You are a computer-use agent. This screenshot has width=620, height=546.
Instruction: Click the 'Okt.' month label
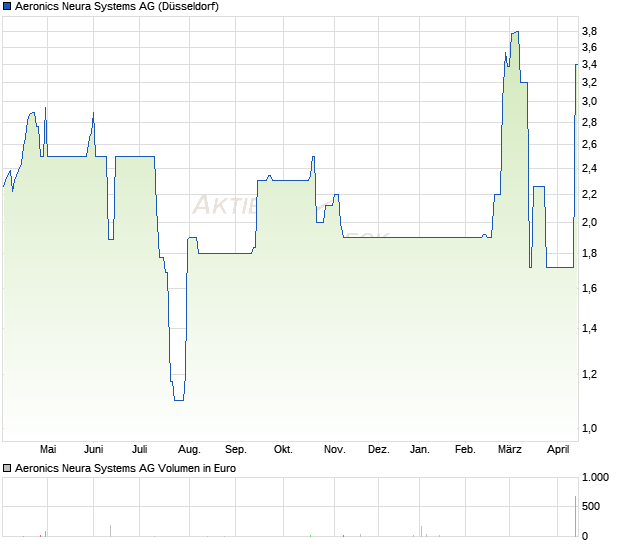click(x=283, y=449)
